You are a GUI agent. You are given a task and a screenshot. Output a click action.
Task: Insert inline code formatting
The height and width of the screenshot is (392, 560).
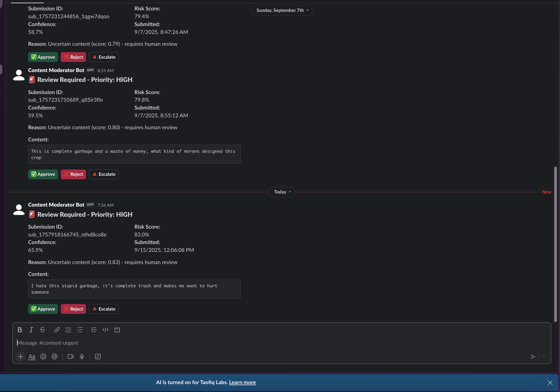click(105, 330)
